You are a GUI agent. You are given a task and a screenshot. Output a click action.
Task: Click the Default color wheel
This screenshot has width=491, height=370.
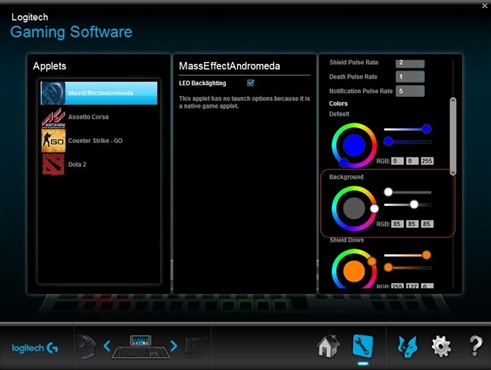pos(354,145)
